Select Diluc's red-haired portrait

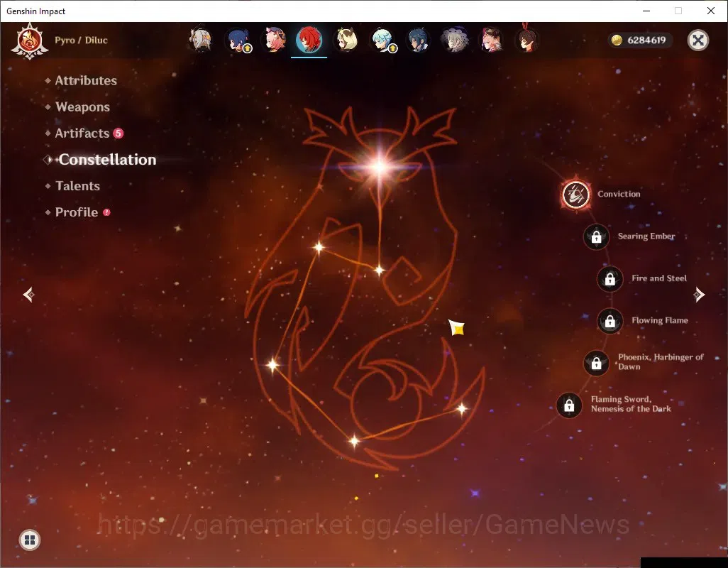click(x=309, y=40)
